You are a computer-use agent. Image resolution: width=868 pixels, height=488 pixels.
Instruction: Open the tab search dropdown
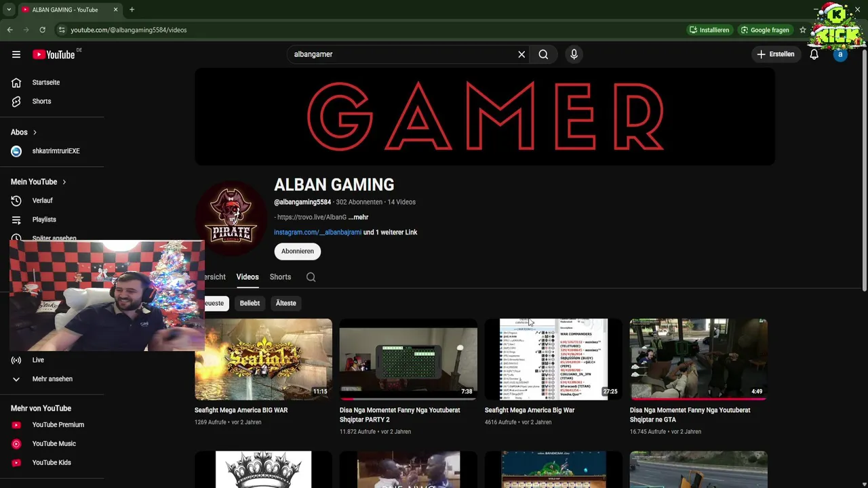pyautogui.click(x=8, y=9)
